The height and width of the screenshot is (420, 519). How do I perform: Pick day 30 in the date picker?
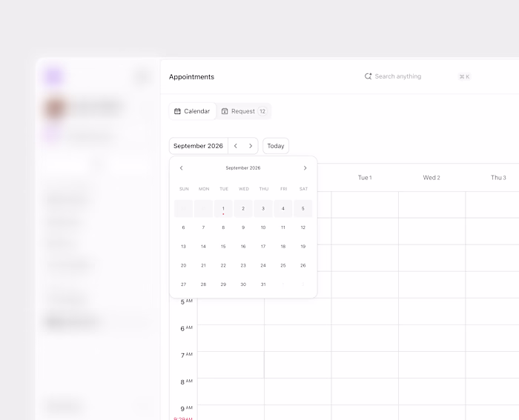coord(243,284)
